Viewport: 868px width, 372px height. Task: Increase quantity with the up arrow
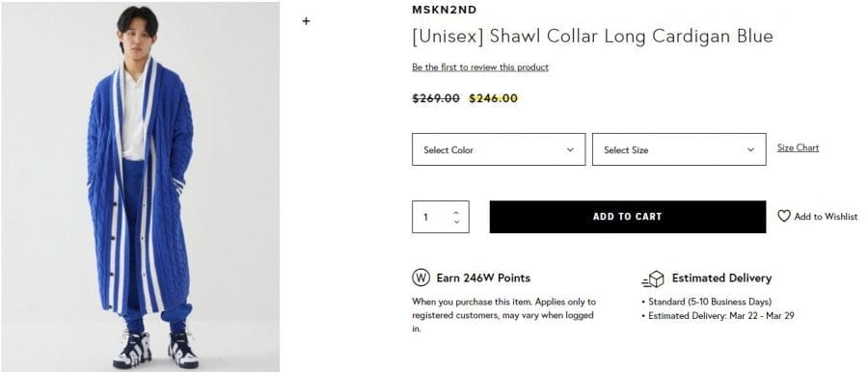pos(456,212)
